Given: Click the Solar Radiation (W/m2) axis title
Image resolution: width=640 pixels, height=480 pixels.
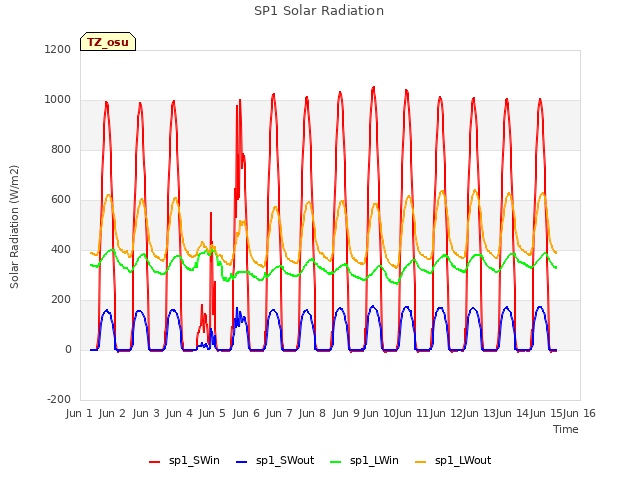Looking at the screenshot, I should pos(14,227).
